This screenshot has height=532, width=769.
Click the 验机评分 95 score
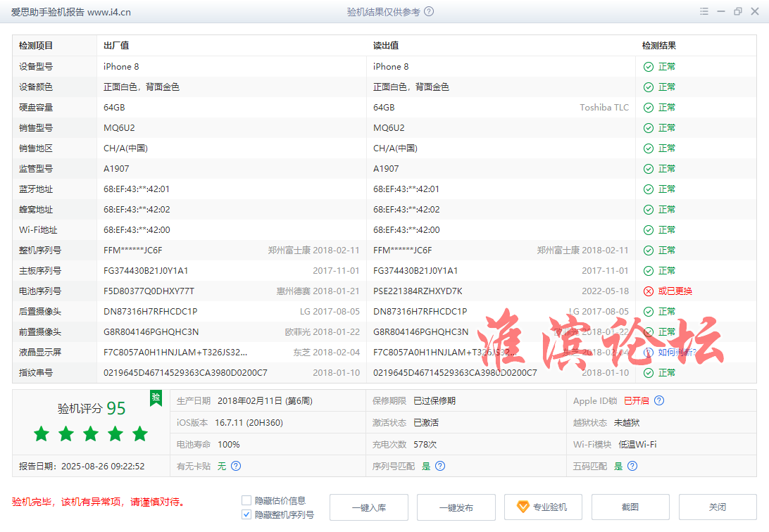[x=92, y=408]
